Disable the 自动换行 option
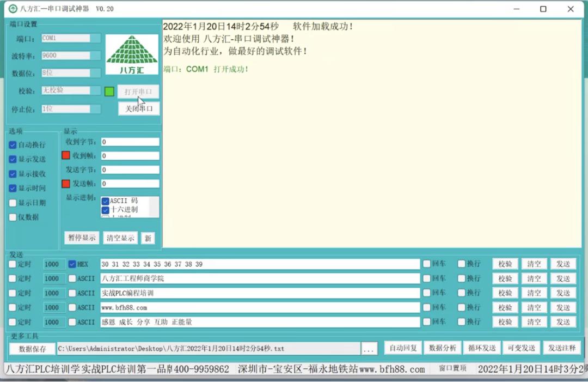This screenshot has width=588, height=382. click(x=13, y=144)
